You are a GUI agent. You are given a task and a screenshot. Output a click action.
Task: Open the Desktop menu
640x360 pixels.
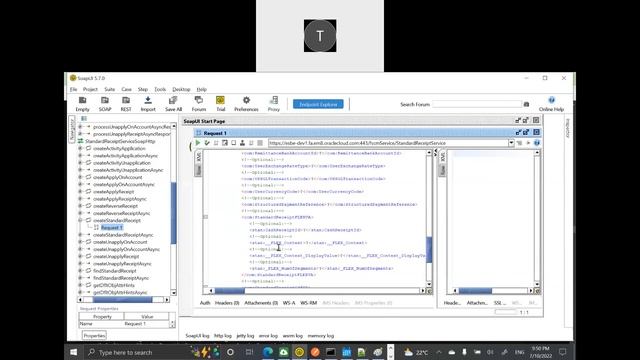181,89
